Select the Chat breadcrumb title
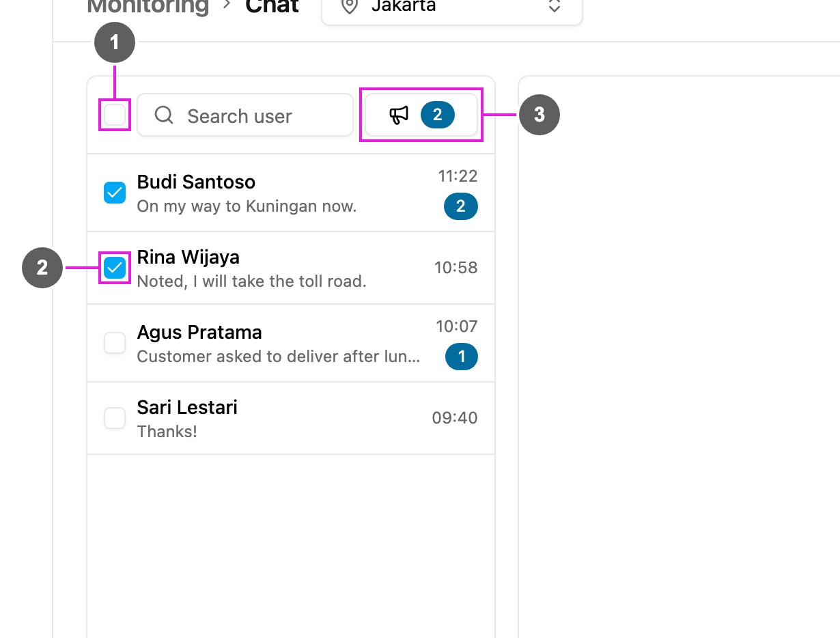Image resolution: width=840 pixels, height=638 pixels. click(272, 7)
